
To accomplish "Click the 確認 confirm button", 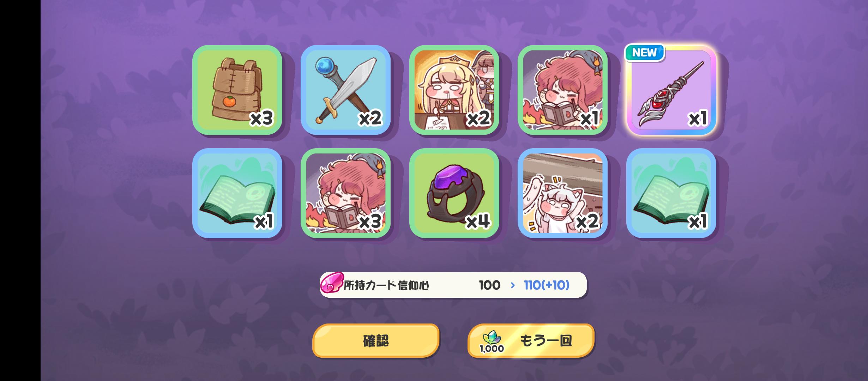I will tap(376, 341).
